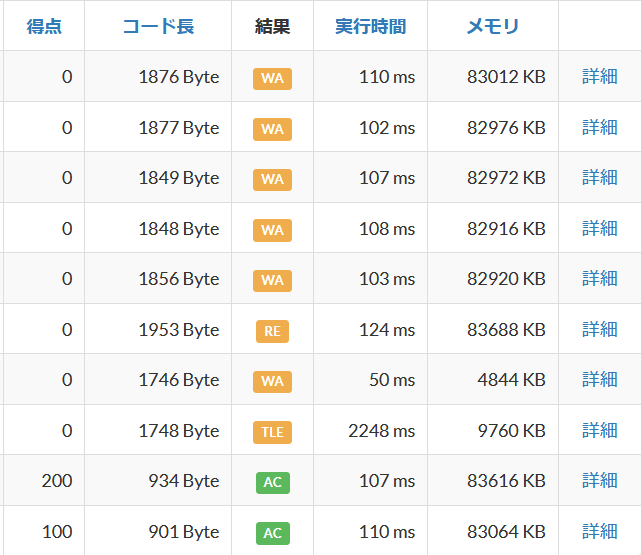Click the WA badge in the 1856 Byte row
The height and width of the screenshot is (555, 641).
[272, 280]
